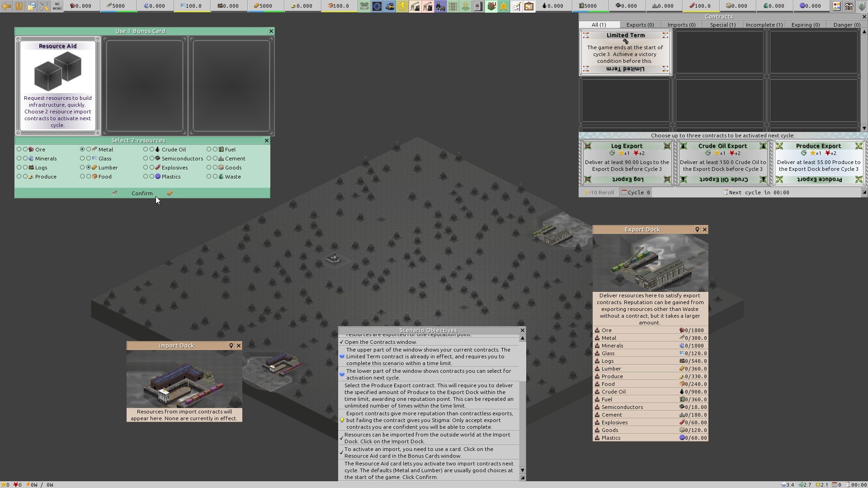Open the Bonus Cards gift icon

click(x=491, y=6)
